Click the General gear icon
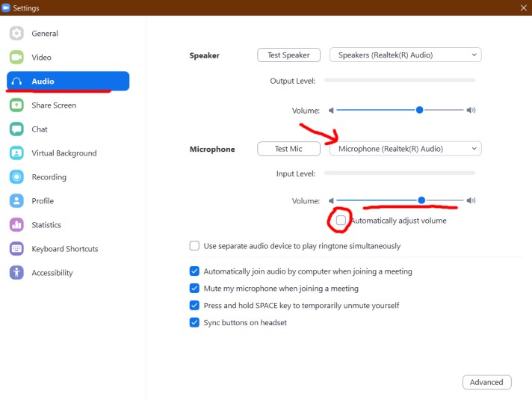The height and width of the screenshot is (400, 532). [16, 34]
